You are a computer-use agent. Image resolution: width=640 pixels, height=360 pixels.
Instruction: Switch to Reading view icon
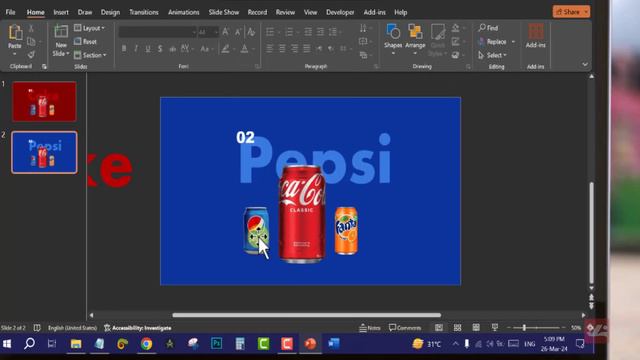click(x=476, y=327)
